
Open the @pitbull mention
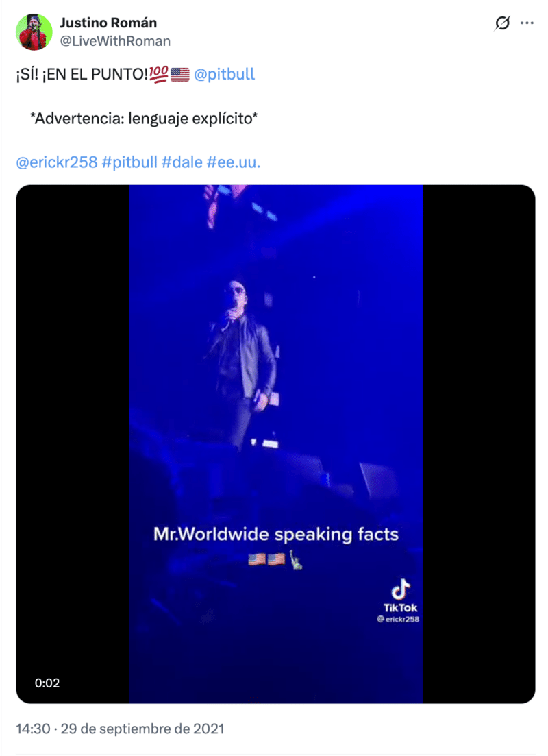coord(224,74)
